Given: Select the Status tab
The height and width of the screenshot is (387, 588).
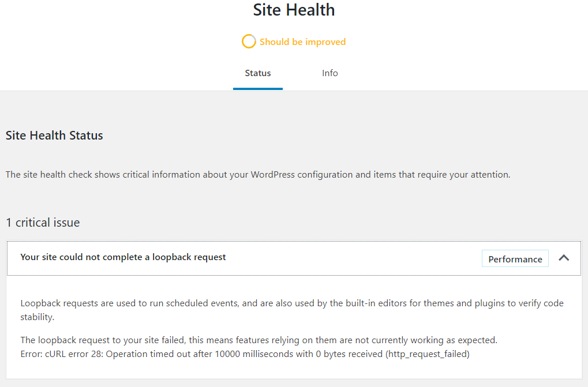Looking at the screenshot, I should [257, 73].
